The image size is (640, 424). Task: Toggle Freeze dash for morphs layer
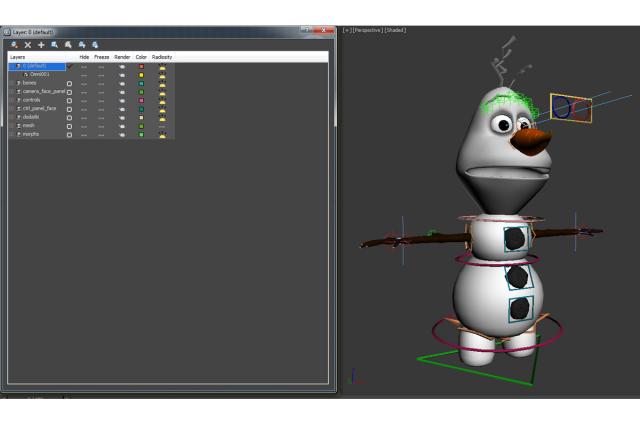[101, 135]
